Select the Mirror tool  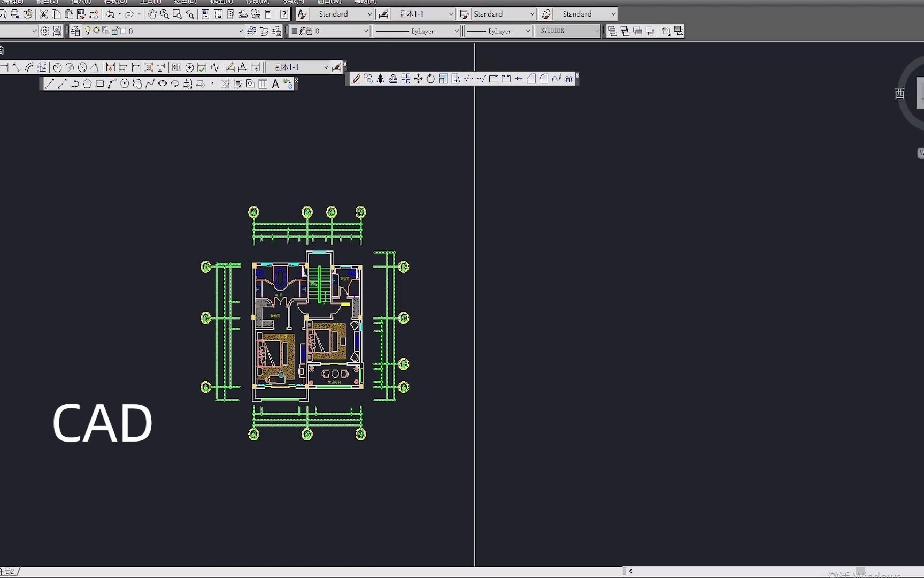[x=381, y=79]
